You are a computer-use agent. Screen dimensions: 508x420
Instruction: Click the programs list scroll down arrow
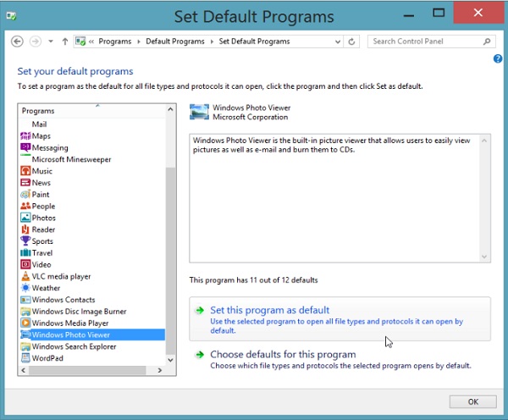tap(170, 360)
